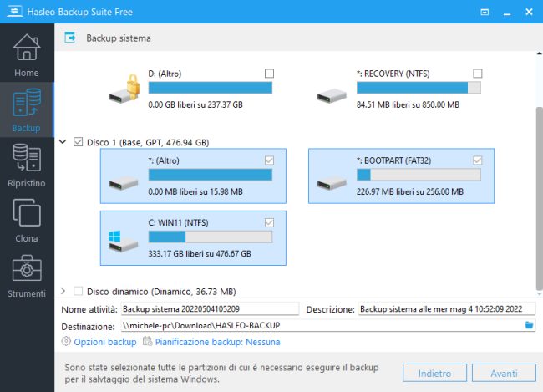
Task: Collapse the Disco 1 tree node
Action: pos(63,142)
